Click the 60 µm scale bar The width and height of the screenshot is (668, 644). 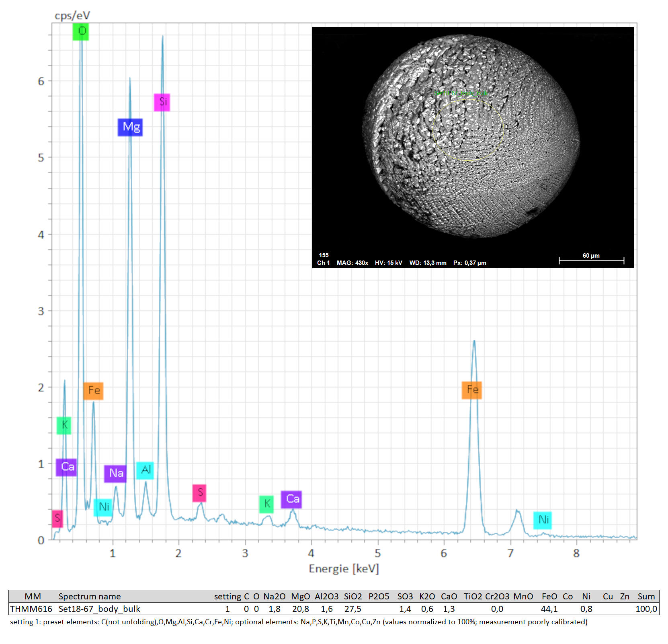pos(591,260)
